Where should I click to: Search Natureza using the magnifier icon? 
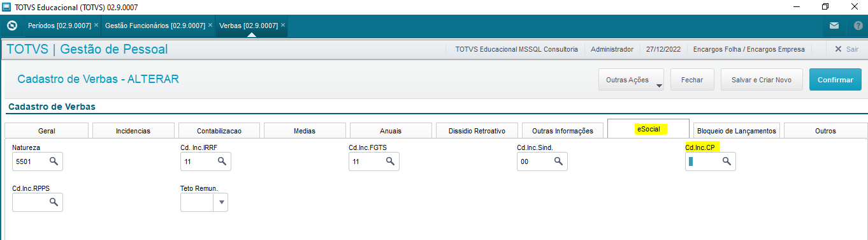click(x=54, y=162)
